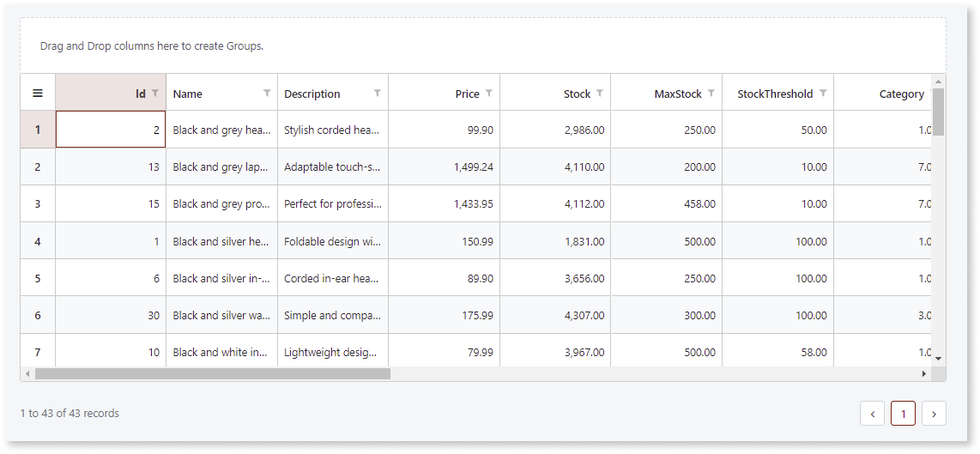Click the filter icon on Id column

point(155,93)
